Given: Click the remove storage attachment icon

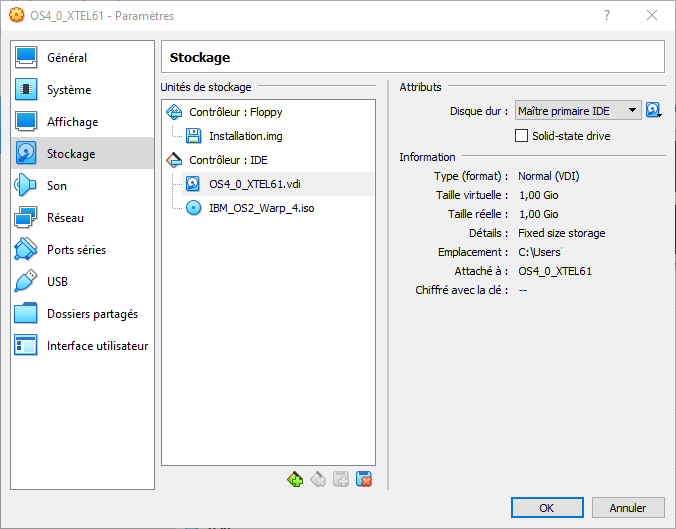Looking at the screenshot, I should click(x=364, y=480).
